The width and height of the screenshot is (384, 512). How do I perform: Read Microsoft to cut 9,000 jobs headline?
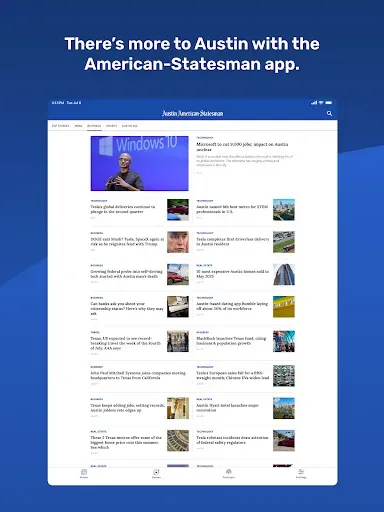[x=242, y=147]
